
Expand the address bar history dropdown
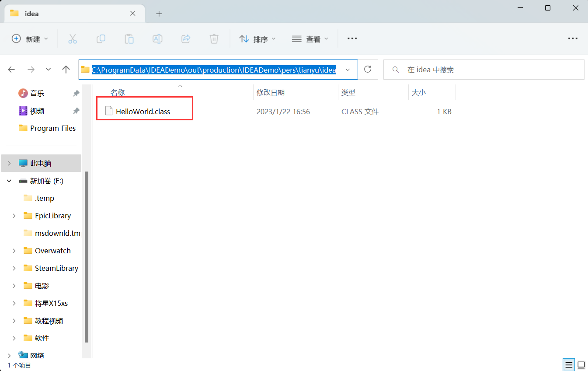point(348,70)
